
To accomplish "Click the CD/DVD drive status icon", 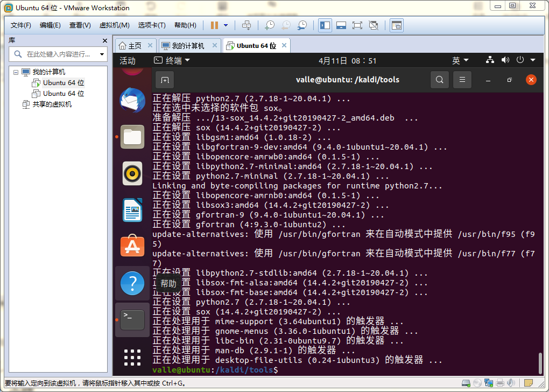I will pyautogui.click(x=477, y=383).
